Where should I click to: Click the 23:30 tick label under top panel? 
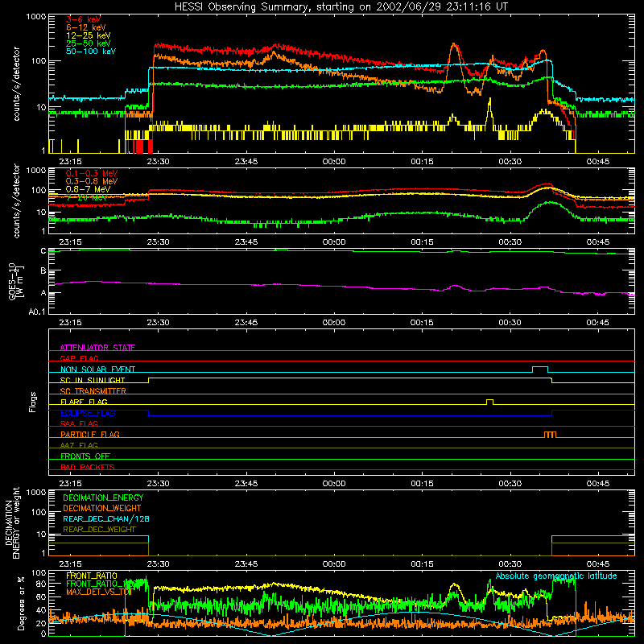(158, 162)
